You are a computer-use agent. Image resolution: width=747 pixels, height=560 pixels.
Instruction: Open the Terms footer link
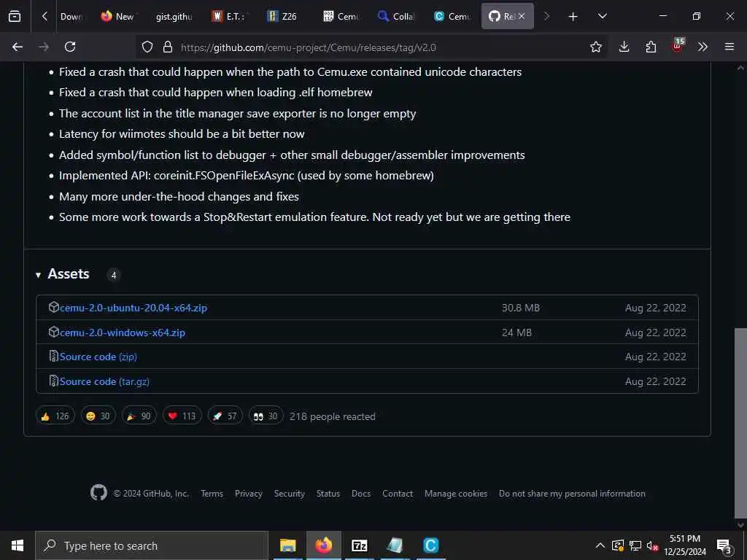pyautogui.click(x=212, y=494)
